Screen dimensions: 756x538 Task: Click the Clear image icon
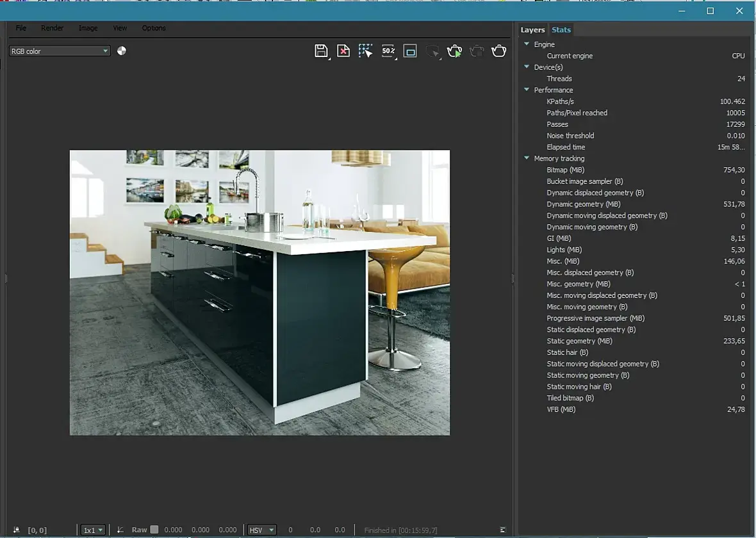(x=343, y=51)
